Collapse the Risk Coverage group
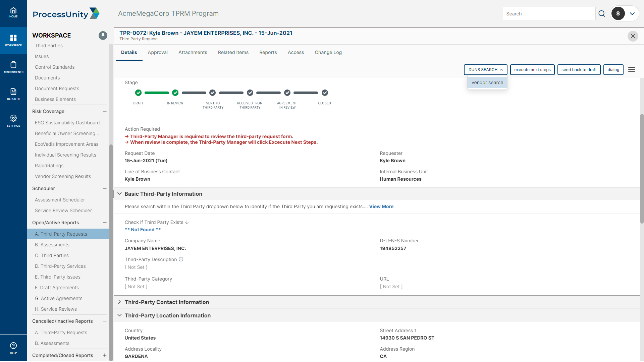This screenshot has width=644, height=362. tap(105, 111)
